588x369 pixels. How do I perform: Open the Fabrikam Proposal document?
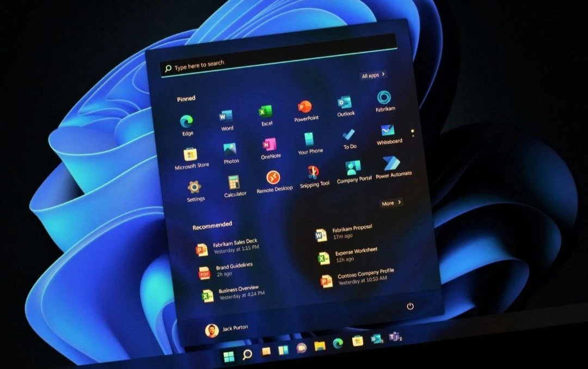tap(343, 232)
